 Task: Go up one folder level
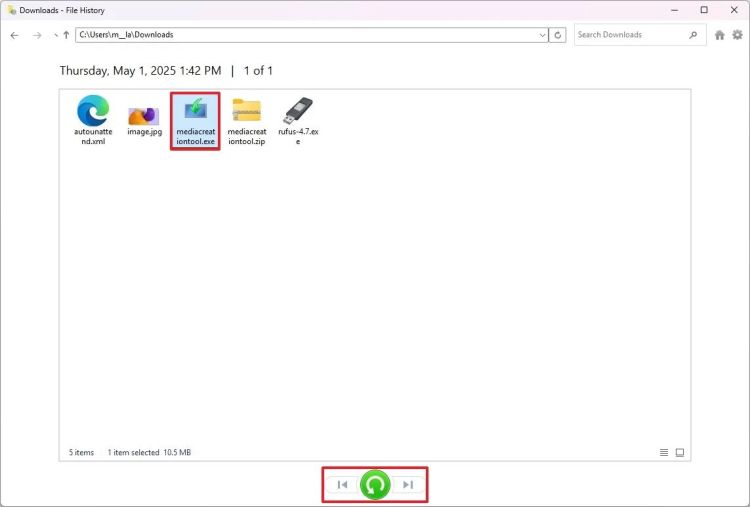click(x=66, y=35)
